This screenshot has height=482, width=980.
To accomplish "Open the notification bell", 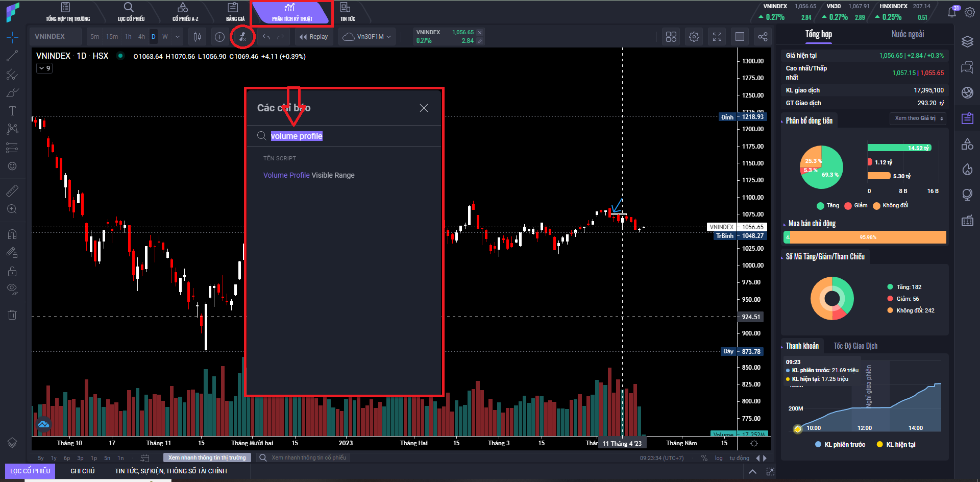I will click(x=952, y=12).
